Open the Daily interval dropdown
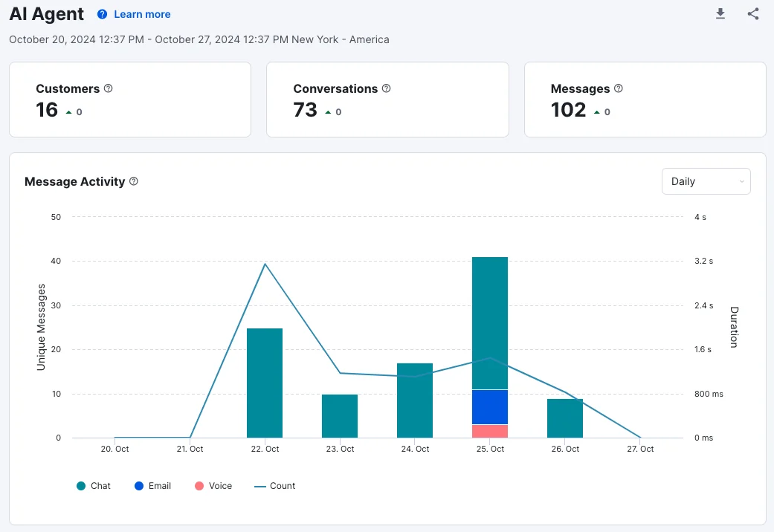774x532 pixels. 706,181
